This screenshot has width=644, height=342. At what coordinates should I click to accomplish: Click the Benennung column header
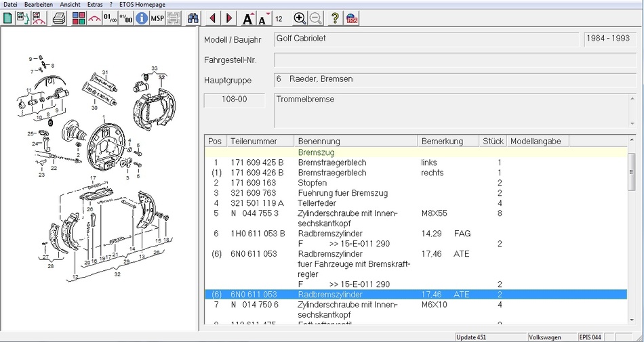[356, 141]
